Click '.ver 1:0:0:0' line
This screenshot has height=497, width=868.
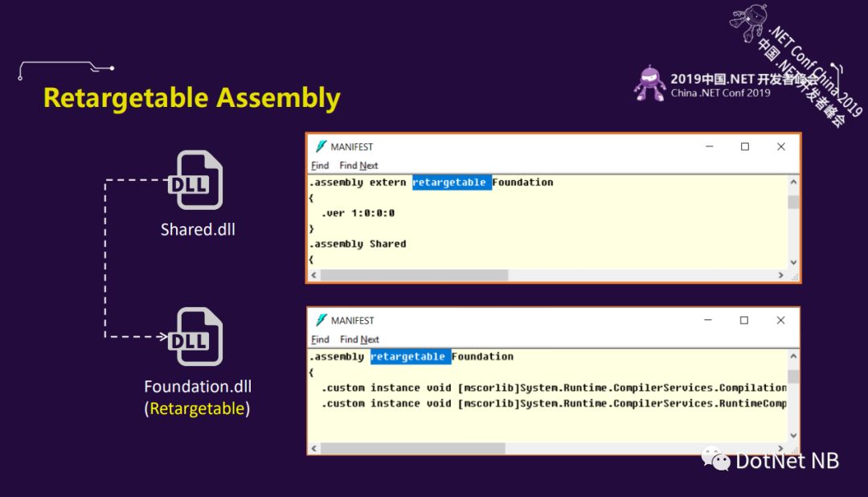(x=358, y=213)
